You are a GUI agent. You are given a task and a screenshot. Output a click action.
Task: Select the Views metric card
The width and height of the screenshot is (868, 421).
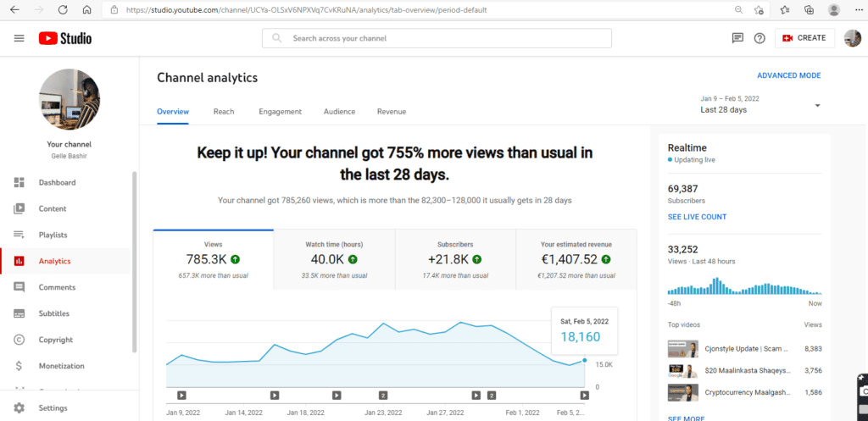[x=214, y=260]
